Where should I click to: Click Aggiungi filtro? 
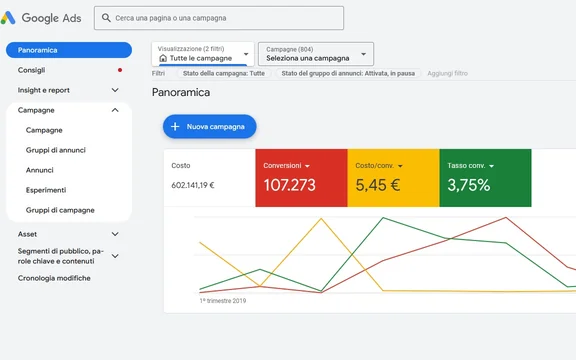pyautogui.click(x=447, y=73)
